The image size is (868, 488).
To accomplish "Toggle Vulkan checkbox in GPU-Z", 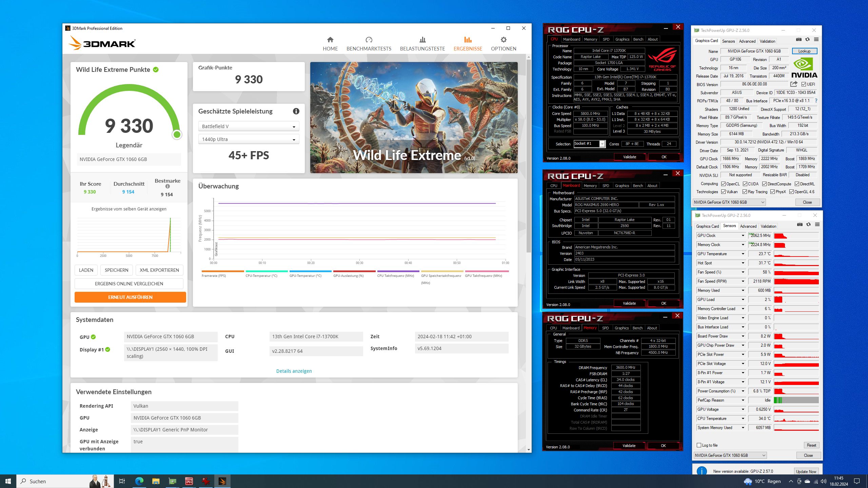I will point(723,192).
